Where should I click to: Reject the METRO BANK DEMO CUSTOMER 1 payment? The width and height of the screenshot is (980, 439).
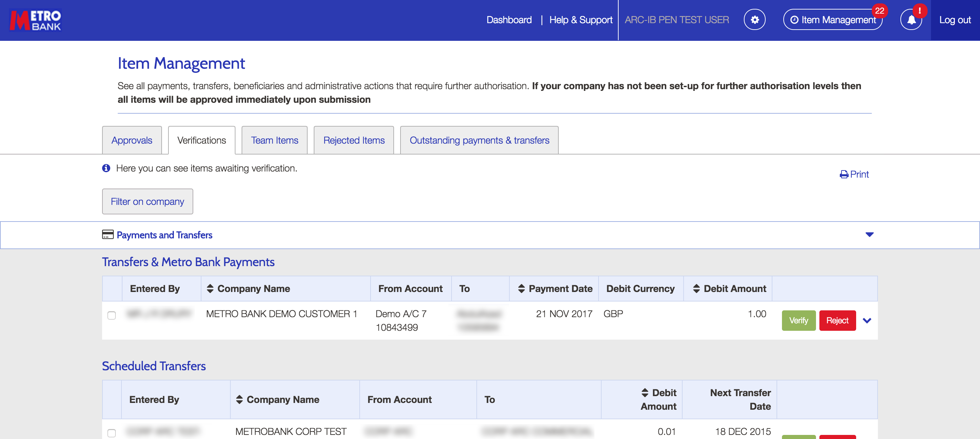[x=837, y=321]
